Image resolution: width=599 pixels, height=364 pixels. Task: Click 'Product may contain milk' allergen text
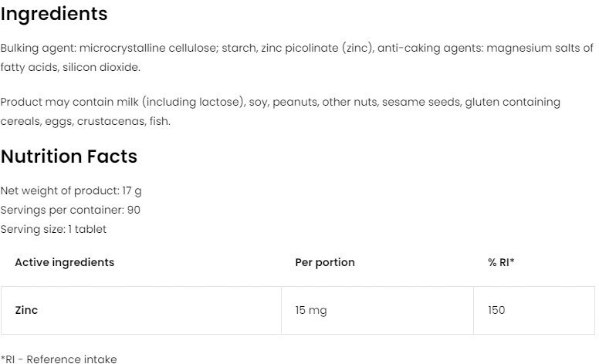tap(70, 102)
